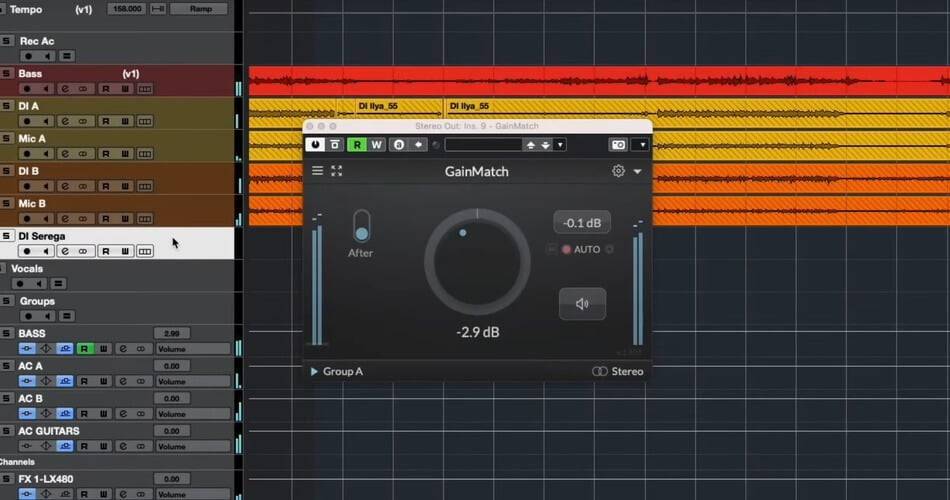
Task: Open the BASS group Volume parameter dropdown
Action: [x=193, y=349]
